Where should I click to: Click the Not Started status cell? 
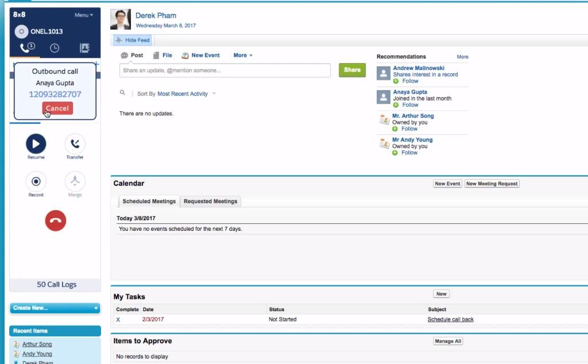pos(283,319)
